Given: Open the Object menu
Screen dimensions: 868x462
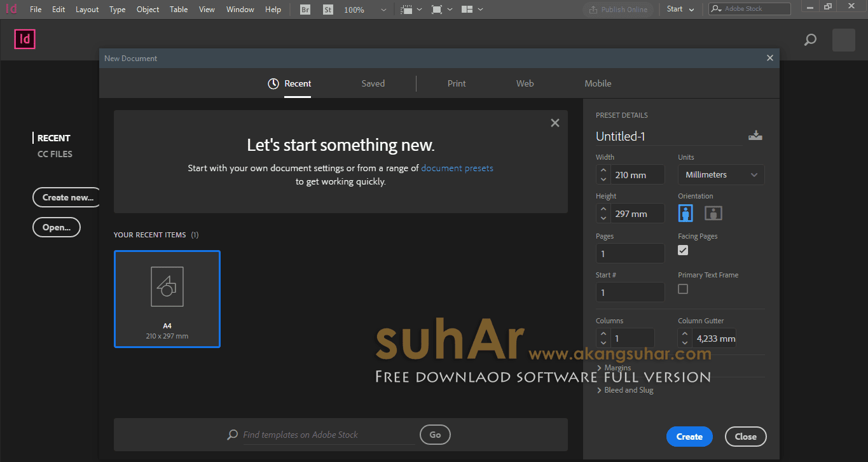Looking at the screenshot, I should 148,10.
